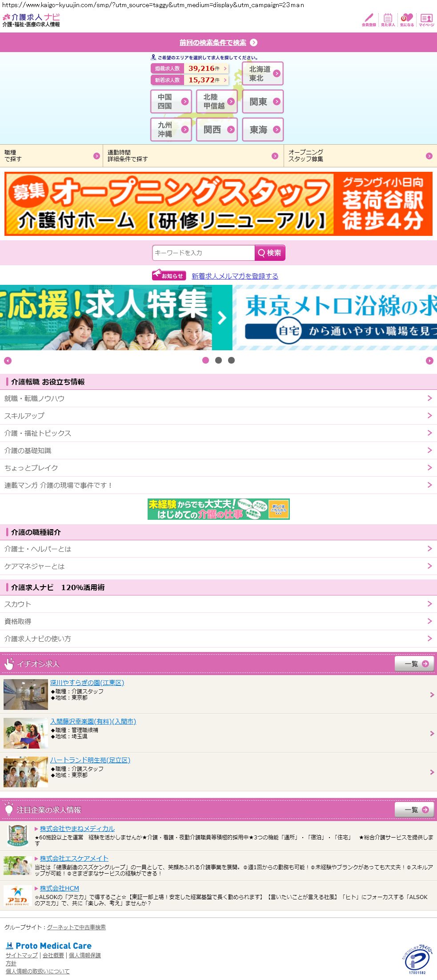Click 新着求人メルマガを登録する link
The width and height of the screenshot is (437, 980).
point(235,276)
